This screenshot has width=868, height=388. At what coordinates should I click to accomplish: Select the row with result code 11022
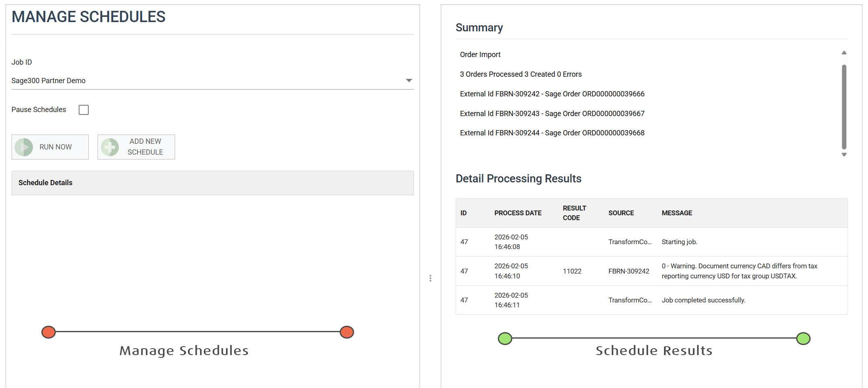(651, 271)
